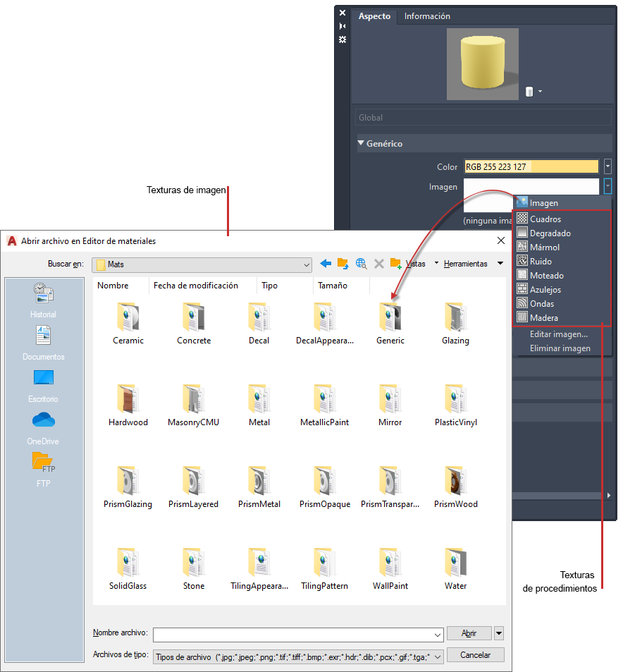Screen dimensions: 623x672
Task: Open the Buscar en Mats dropdown
Action: [x=202, y=264]
